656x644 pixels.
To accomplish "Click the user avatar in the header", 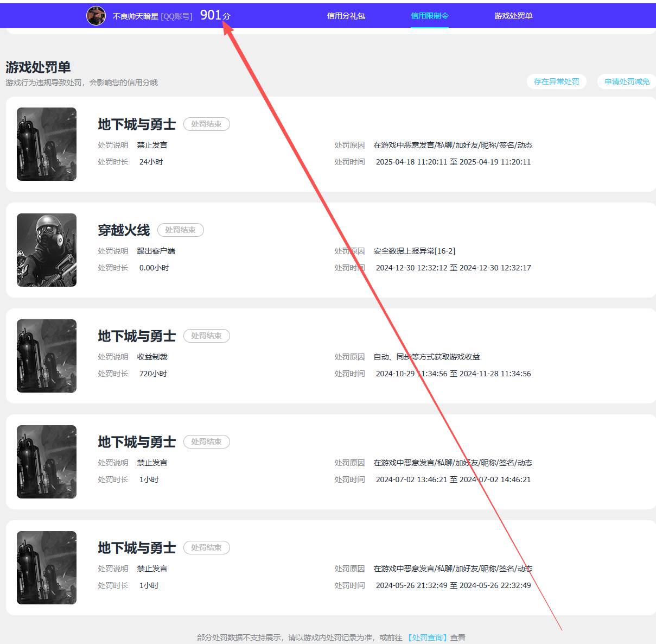I will (96, 16).
